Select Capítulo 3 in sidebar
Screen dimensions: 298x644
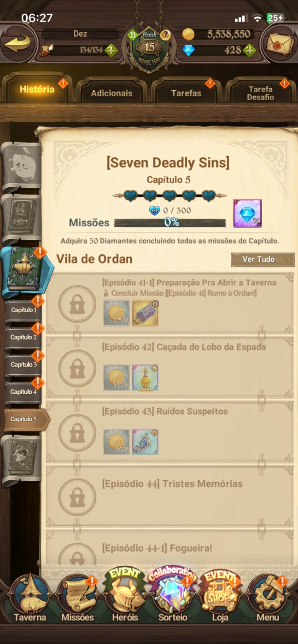[x=24, y=364]
